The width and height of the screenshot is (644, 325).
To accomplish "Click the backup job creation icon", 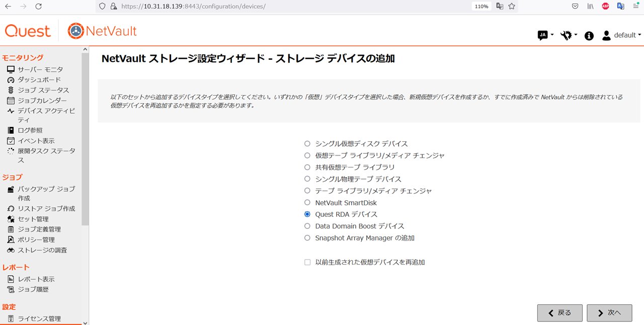I will 11,189.
